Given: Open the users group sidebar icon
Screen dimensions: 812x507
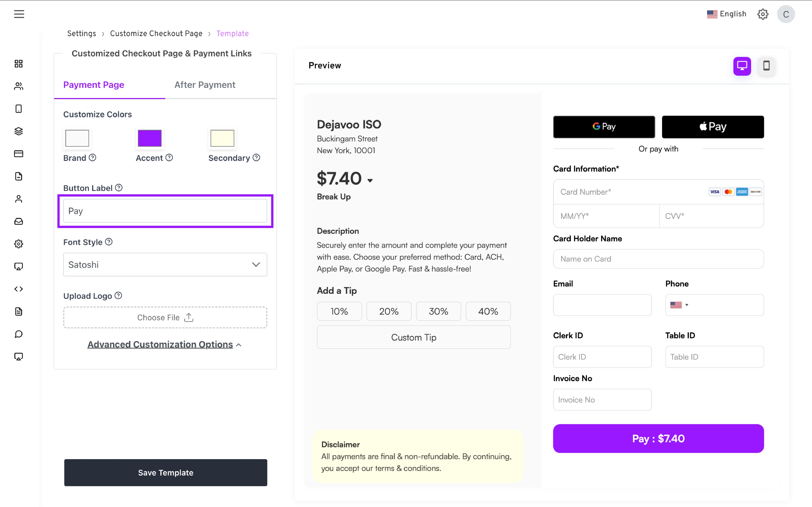Looking at the screenshot, I should coord(19,86).
